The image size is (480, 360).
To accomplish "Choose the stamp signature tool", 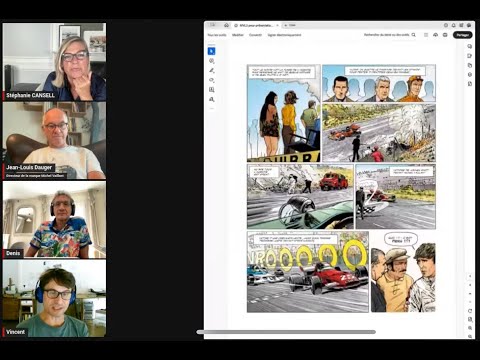I will pos(211,99).
